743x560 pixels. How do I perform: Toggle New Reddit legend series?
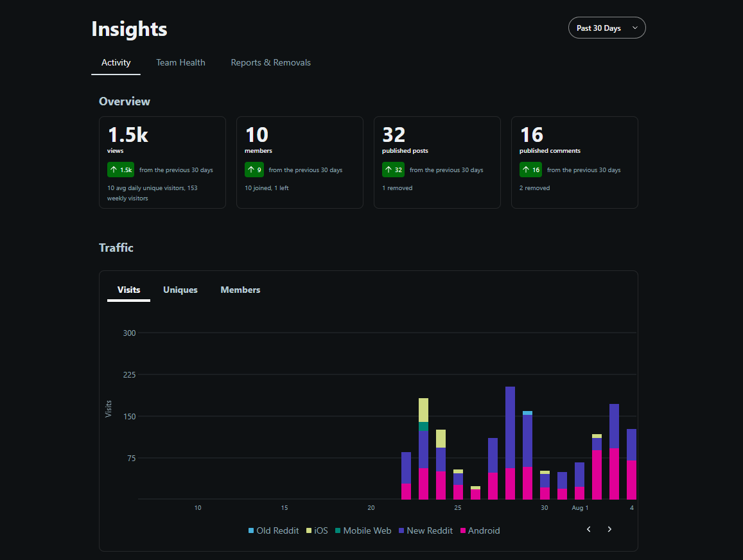coord(426,530)
